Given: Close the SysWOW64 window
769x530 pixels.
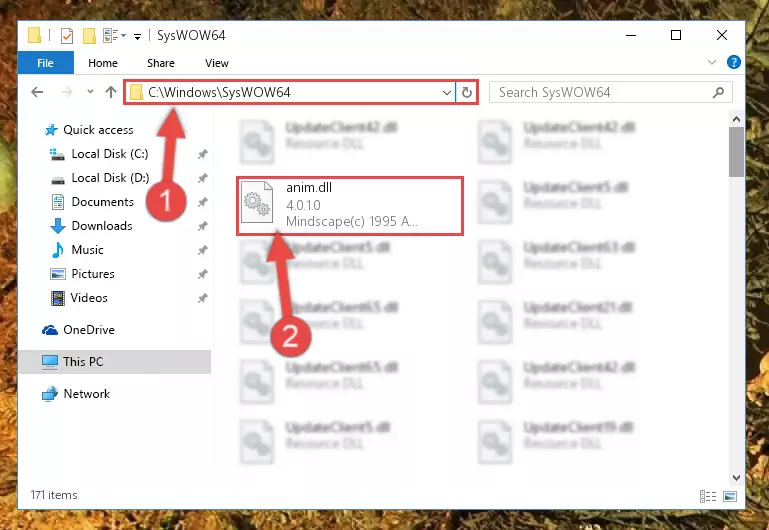Looking at the screenshot, I should point(721,35).
